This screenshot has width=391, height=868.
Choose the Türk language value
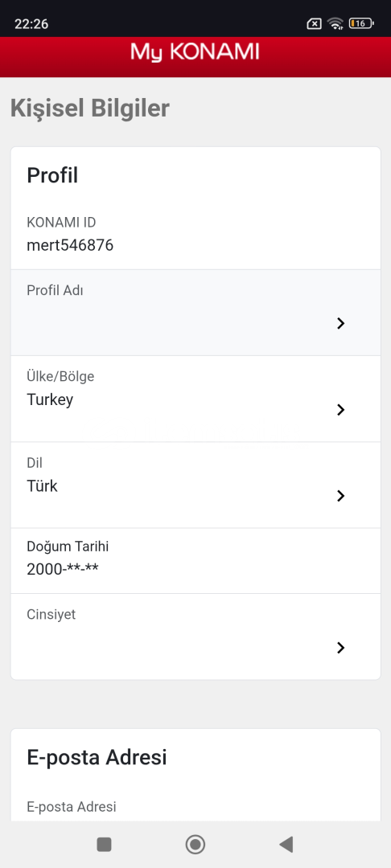[42, 486]
